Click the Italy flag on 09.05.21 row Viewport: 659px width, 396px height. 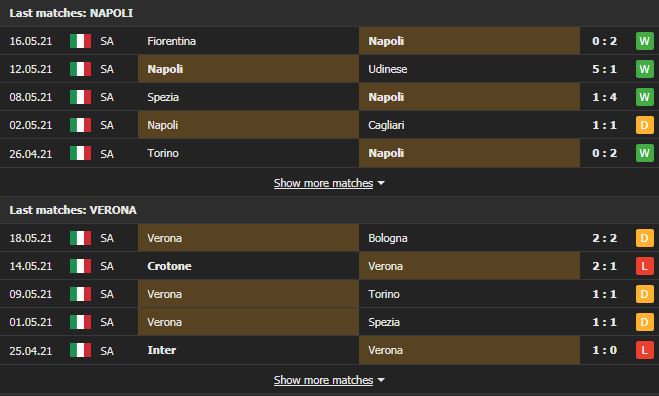pyautogui.click(x=80, y=294)
